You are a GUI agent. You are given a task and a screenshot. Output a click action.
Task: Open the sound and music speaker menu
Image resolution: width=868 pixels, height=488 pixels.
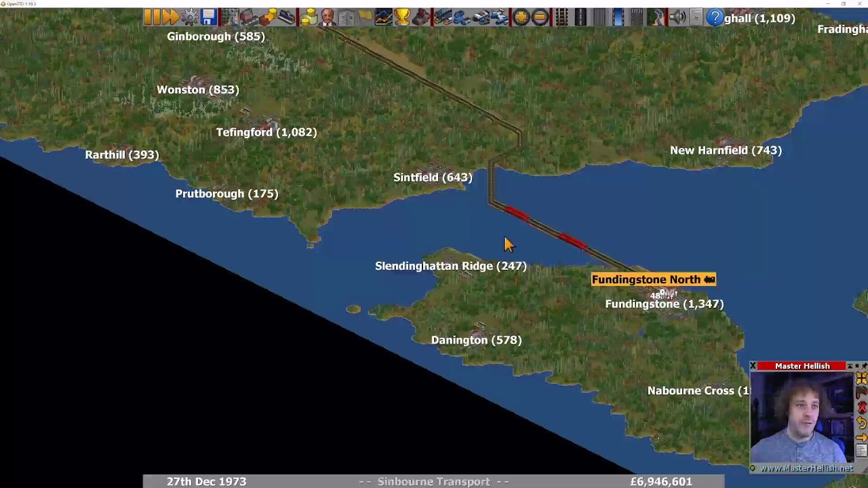[677, 18]
